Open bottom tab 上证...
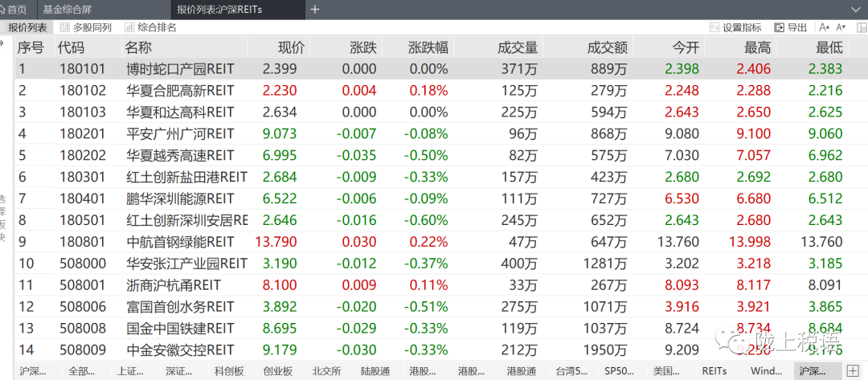This screenshot has height=380, width=868. [x=131, y=370]
